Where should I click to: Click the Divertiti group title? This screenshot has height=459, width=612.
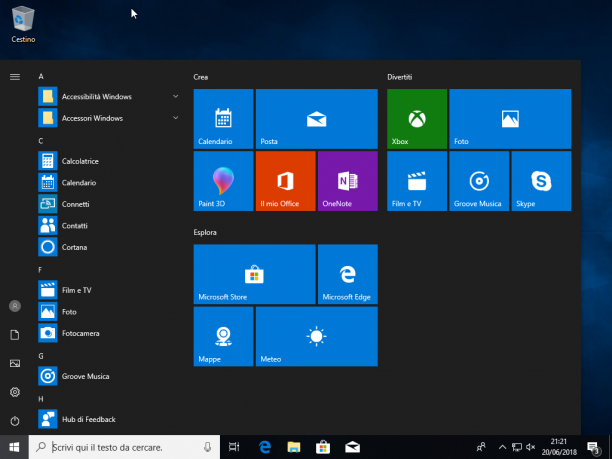[400, 77]
